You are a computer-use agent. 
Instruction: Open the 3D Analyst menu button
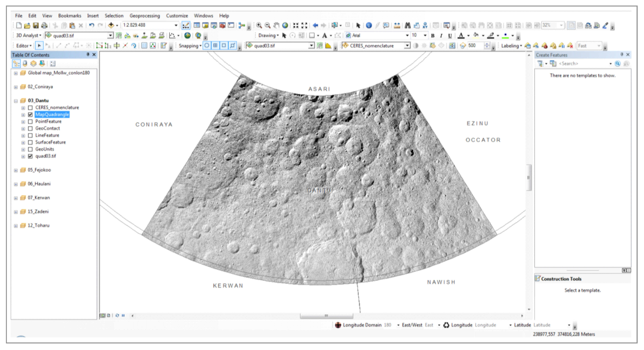tap(29, 35)
